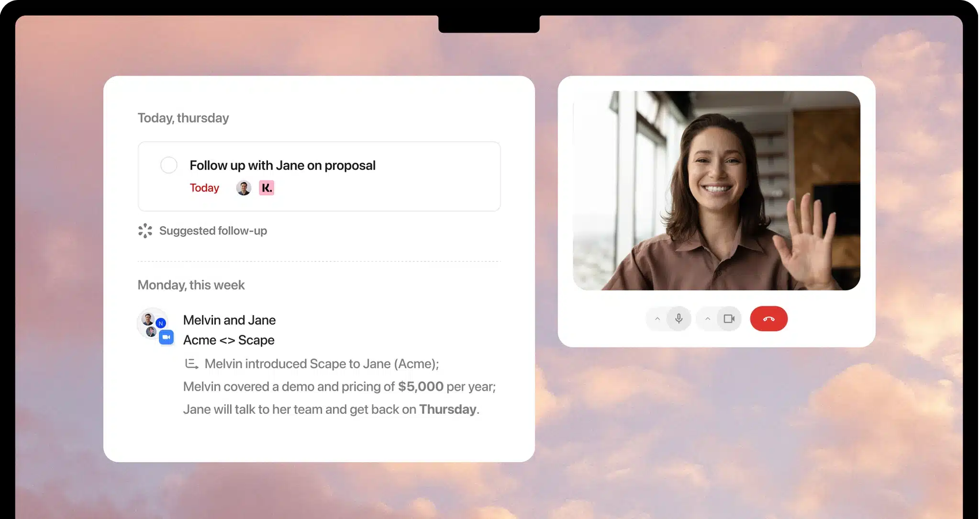
Task: Open the red Today due date
Action: 204,188
